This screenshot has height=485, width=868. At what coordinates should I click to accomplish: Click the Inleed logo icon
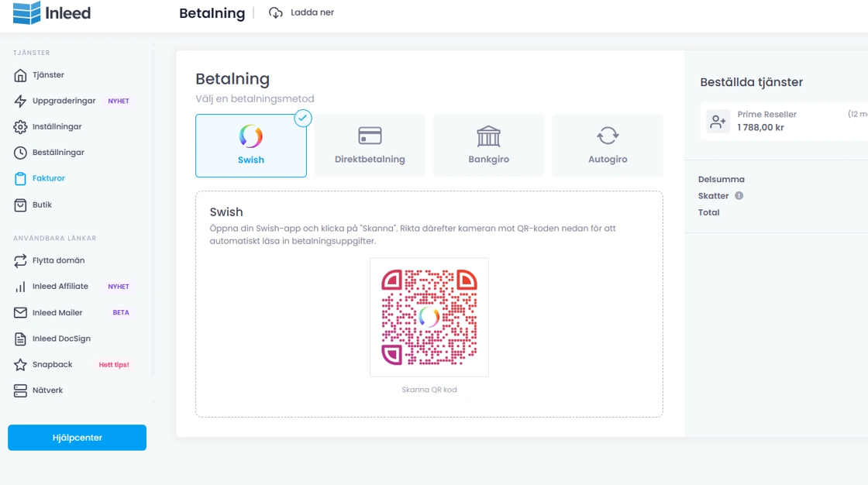click(x=27, y=13)
